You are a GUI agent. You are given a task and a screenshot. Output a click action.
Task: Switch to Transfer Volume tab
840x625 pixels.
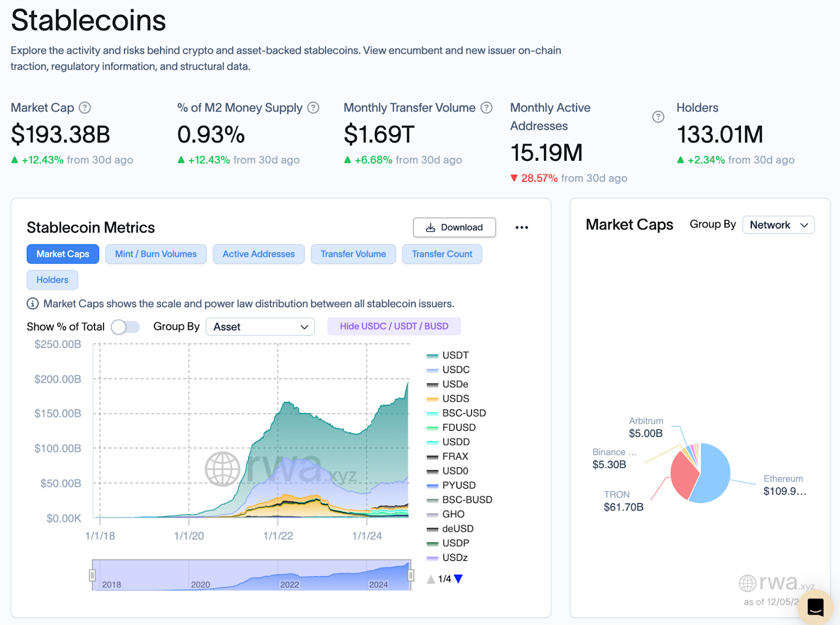(x=353, y=254)
